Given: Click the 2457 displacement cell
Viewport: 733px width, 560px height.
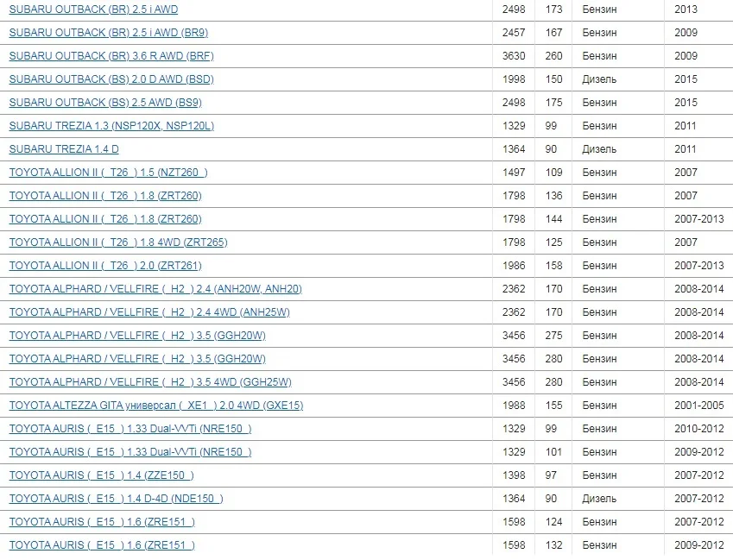Looking at the screenshot, I should pos(514,33).
